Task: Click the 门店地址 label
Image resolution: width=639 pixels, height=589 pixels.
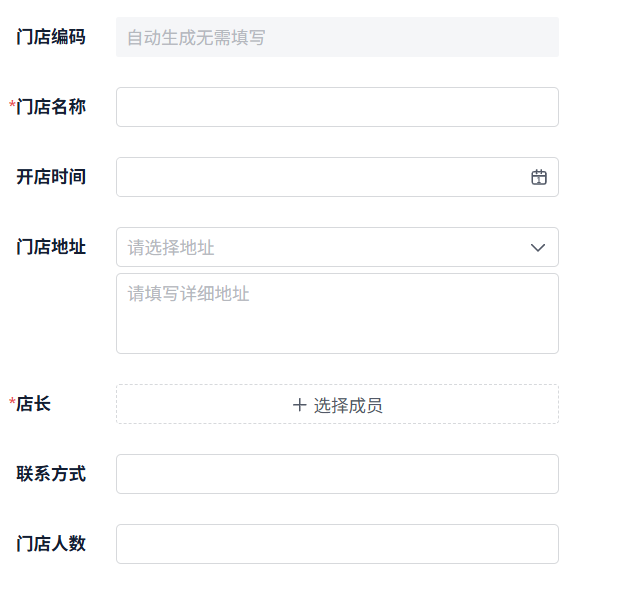Action: point(51,247)
